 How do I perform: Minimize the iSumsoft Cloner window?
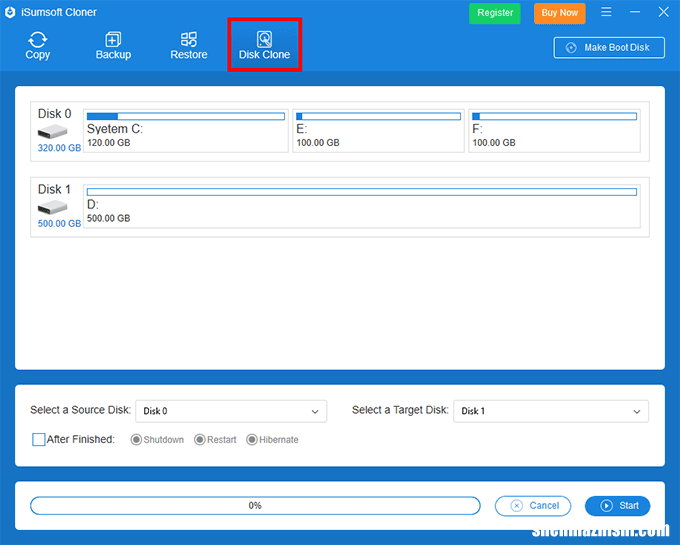(635, 12)
